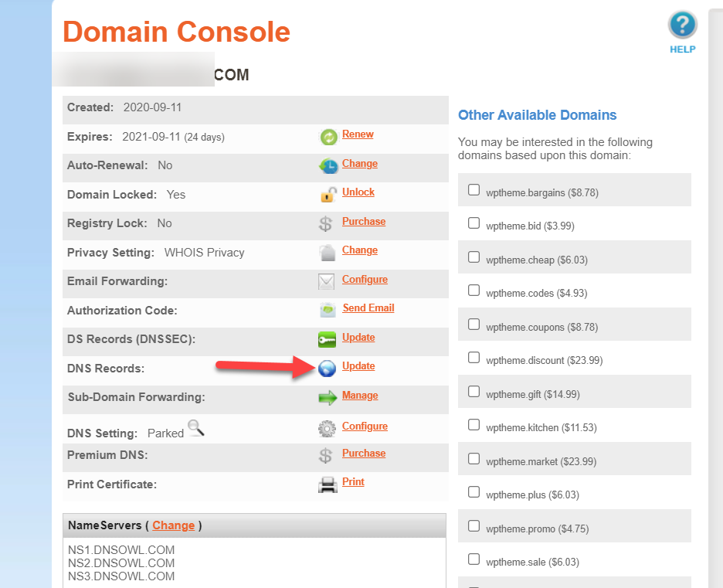Check the wptheme.bargains checkbox

[474, 189]
